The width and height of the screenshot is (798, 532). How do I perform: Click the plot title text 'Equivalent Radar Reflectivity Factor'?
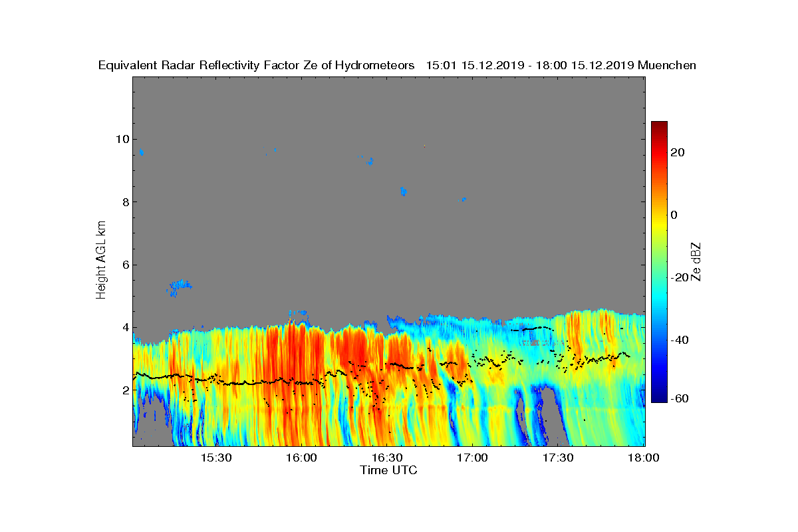[198, 65]
